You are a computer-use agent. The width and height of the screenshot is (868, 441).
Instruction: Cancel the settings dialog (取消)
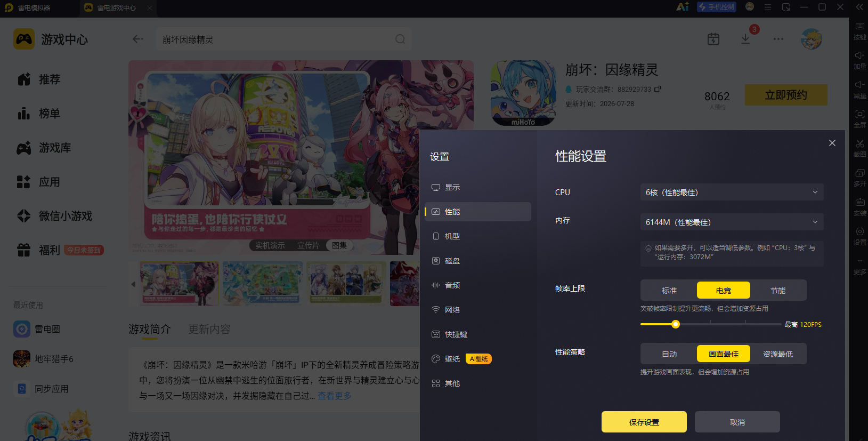tap(737, 422)
